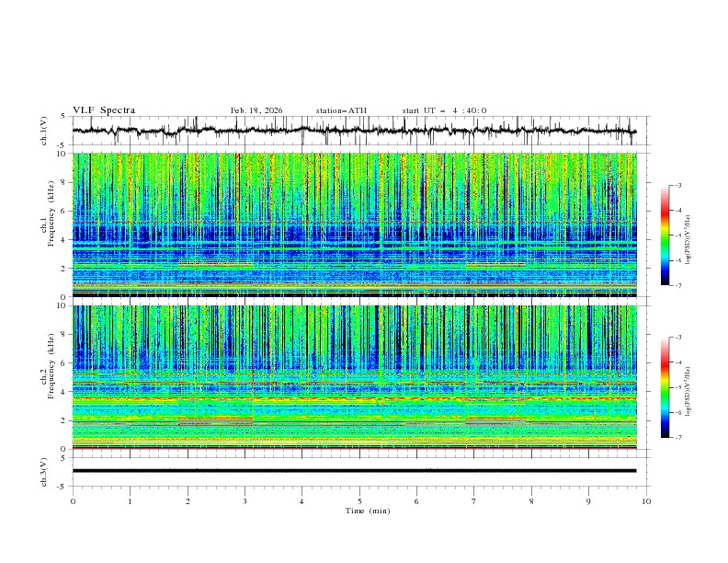Click the log(PSD) label beside ch.1 colorbar

pyautogui.click(x=688, y=239)
